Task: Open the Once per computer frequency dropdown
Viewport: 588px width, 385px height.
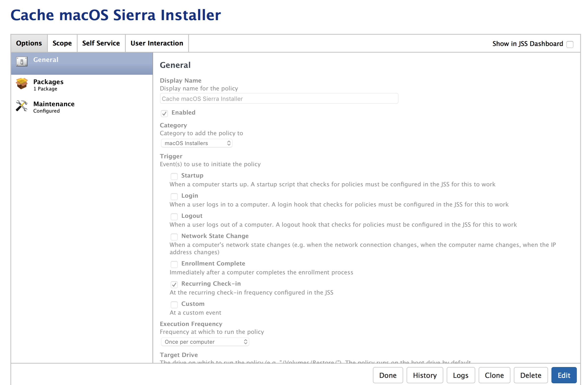Action: 205,342
